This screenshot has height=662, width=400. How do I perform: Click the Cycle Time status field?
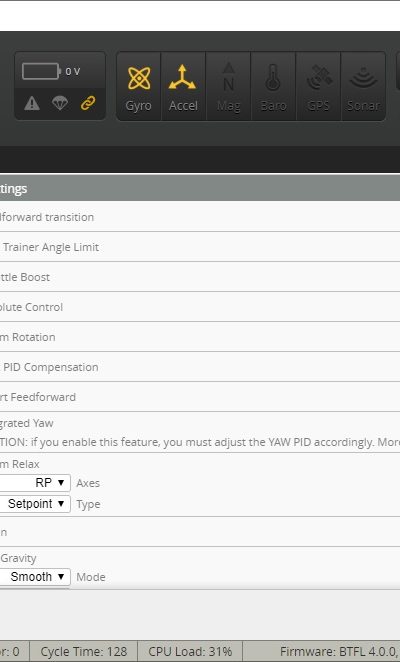pyautogui.click(x=84, y=652)
